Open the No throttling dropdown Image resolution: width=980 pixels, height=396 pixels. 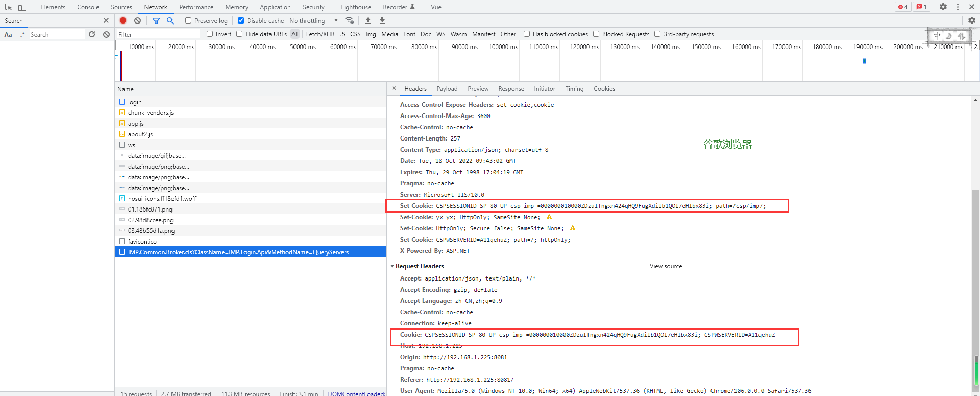313,20
